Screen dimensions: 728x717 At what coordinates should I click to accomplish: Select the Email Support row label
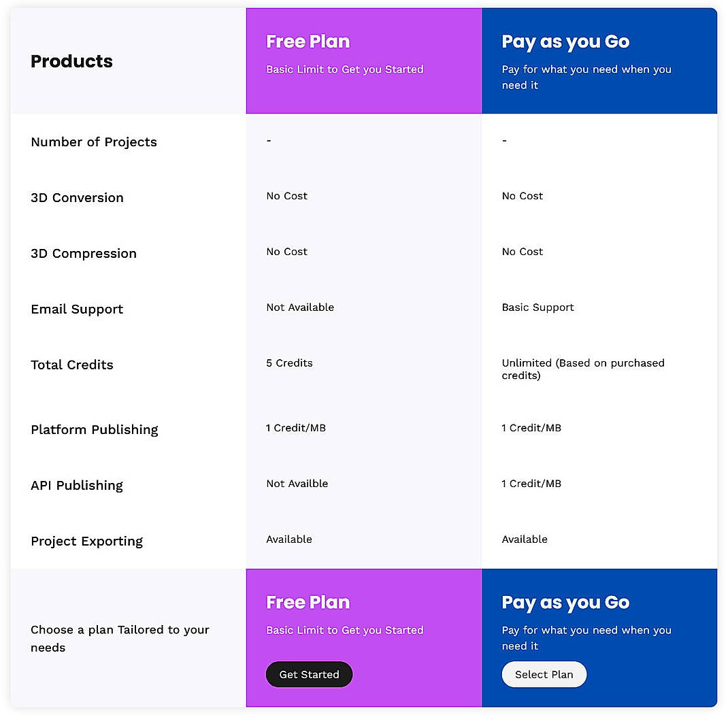[77, 310]
